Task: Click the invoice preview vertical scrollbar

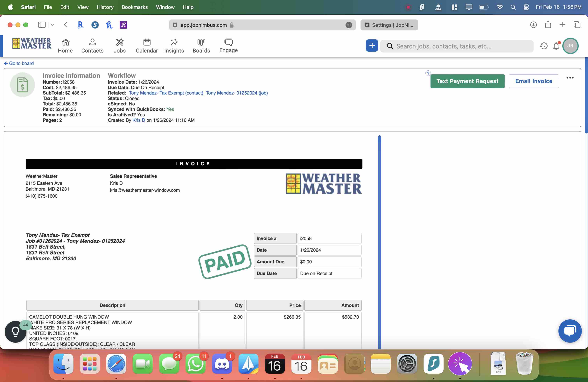Action: (379, 242)
